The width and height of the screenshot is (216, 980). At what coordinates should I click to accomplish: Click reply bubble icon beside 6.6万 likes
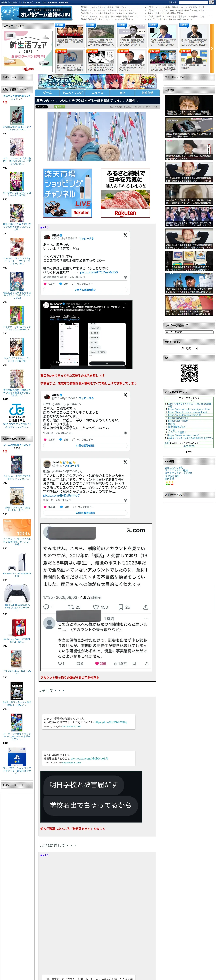pyautogui.click(x=60, y=284)
